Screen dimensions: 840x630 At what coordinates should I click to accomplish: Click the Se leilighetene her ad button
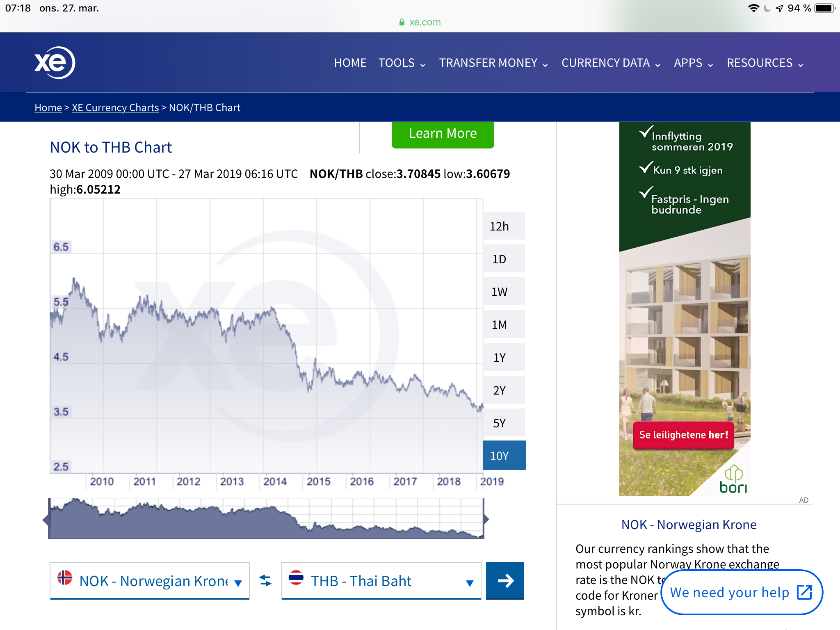[x=683, y=435]
